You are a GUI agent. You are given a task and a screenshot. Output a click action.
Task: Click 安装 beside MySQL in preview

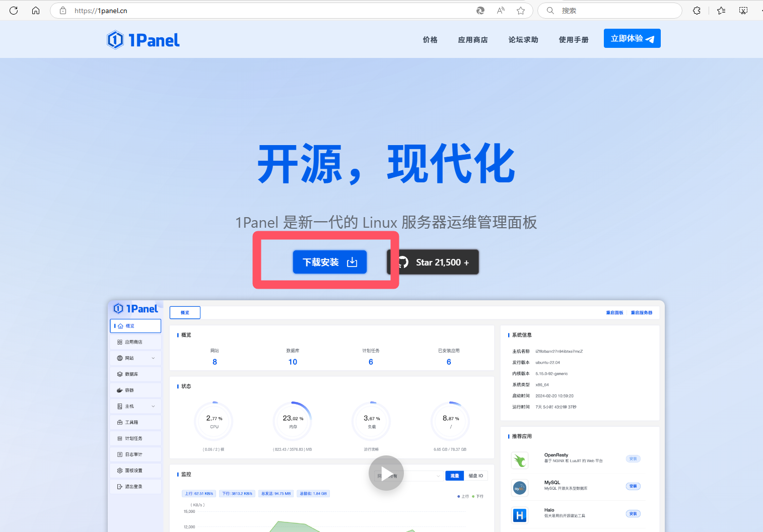pos(633,486)
